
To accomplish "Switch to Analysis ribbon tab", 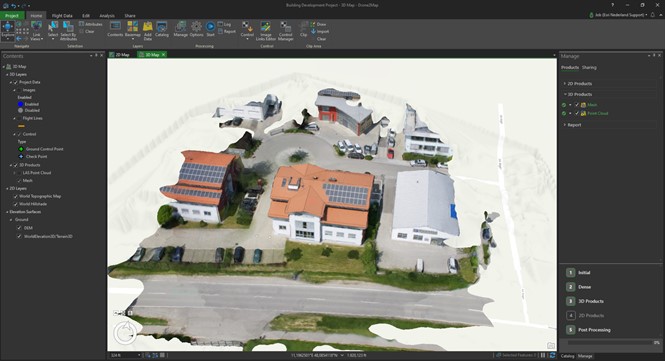I will (107, 16).
